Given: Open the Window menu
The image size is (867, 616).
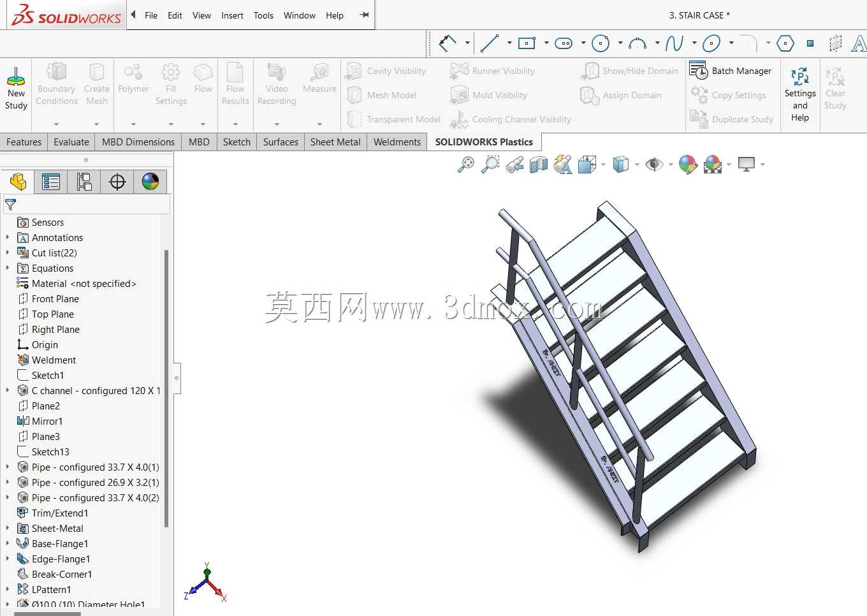Looking at the screenshot, I should coord(300,15).
